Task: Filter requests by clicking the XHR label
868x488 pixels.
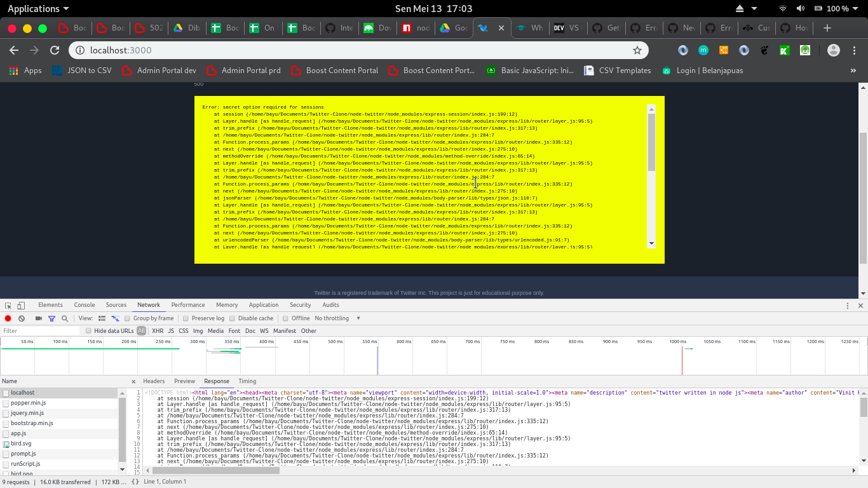Action: (x=157, y=330)
